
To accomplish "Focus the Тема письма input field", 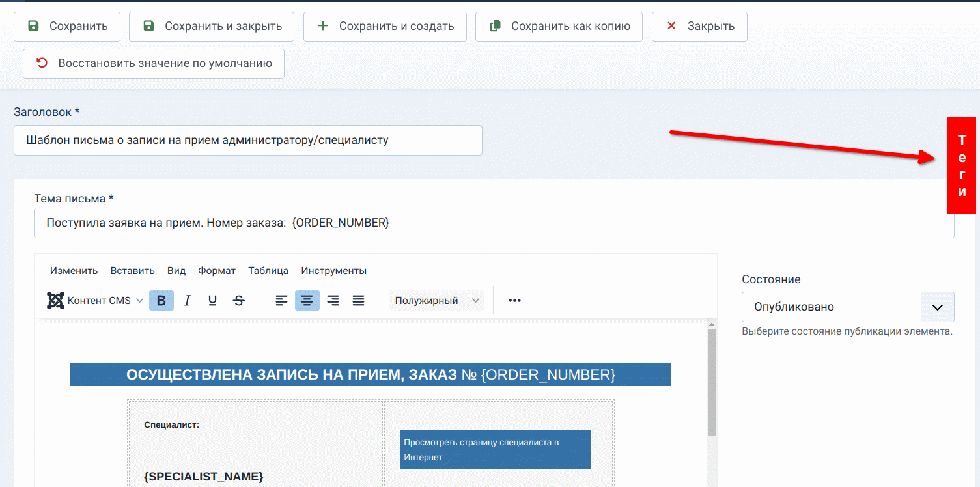I will point(494,223).
